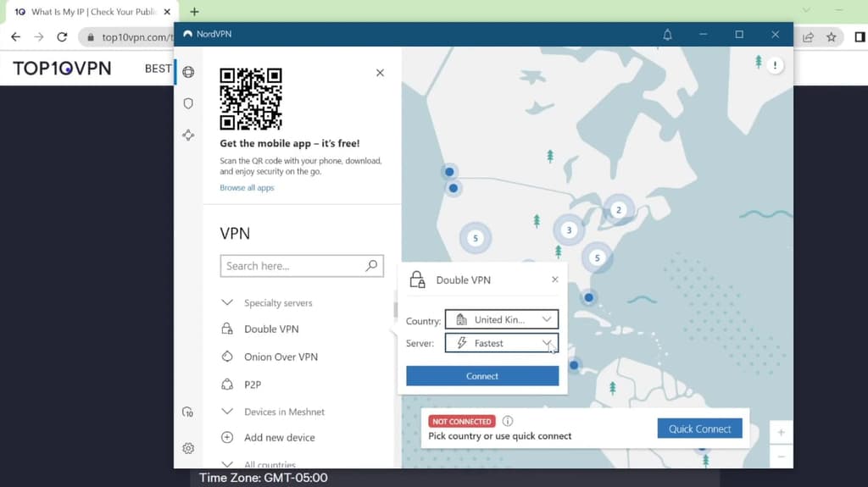The image size is (868, 487).
Task: Open the Server dropdown showing Fastest
Action: (502, 343)
